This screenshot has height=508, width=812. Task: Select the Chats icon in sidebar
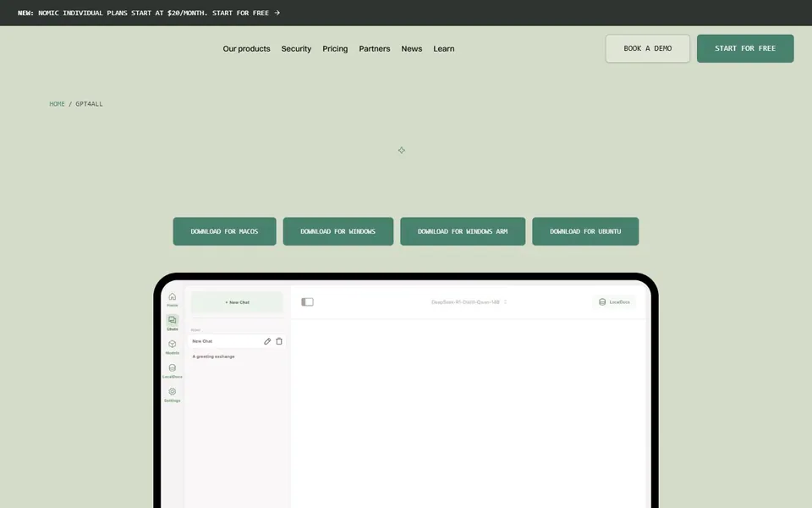[172, 320]
